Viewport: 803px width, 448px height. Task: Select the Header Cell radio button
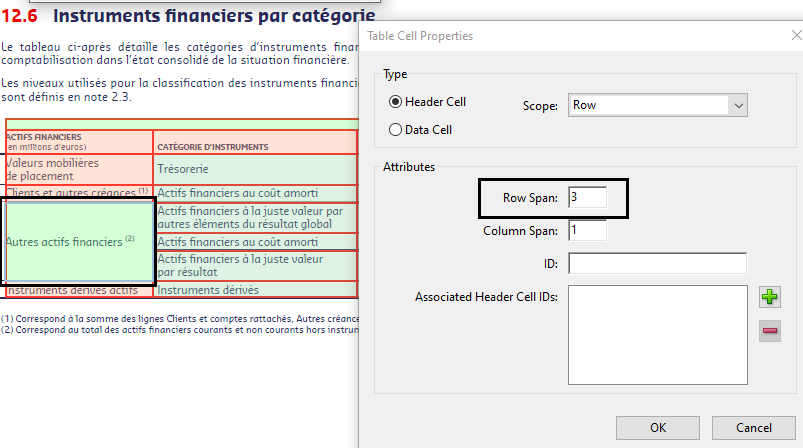(396, 102)
